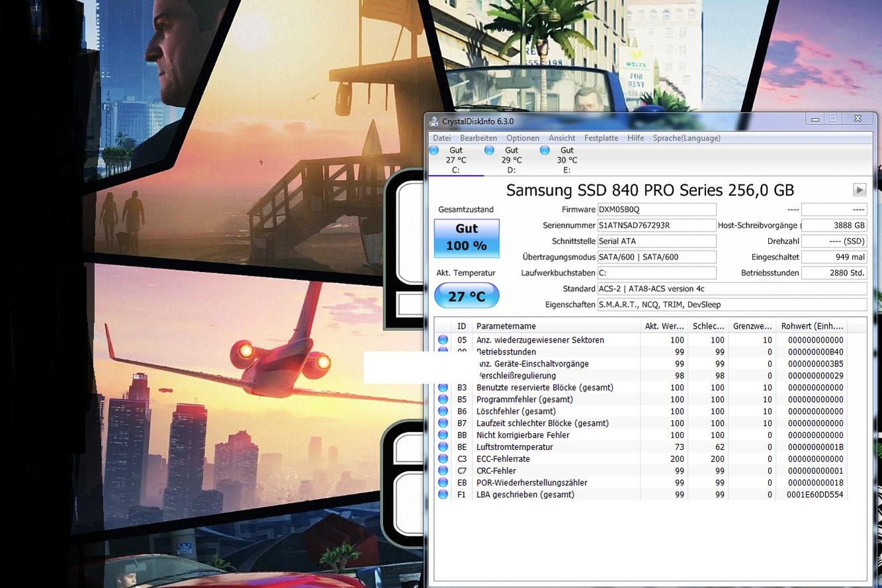Click the Laufwerkbuchstaben field C:
This screenshot has height=588, width=882.
[x=656, y=273]
